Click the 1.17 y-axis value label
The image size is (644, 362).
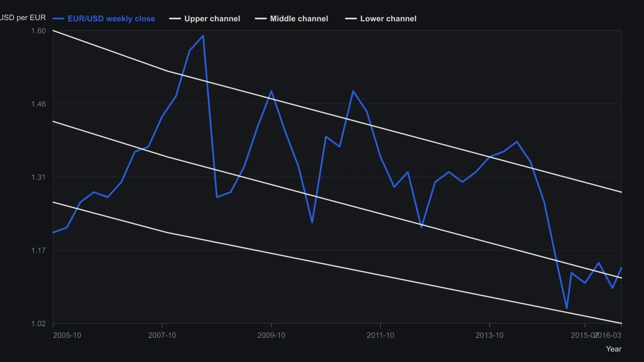[x=39, y=251]
